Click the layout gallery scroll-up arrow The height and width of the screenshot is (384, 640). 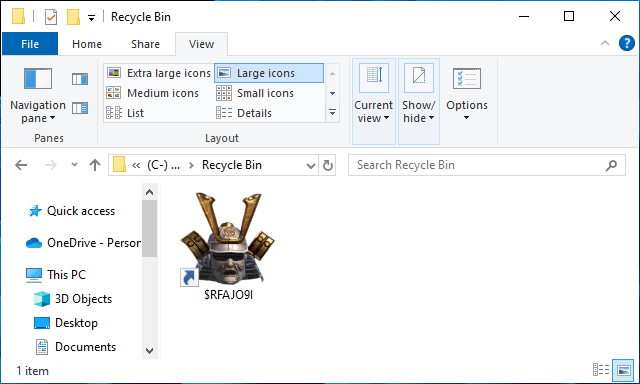coord(332,73)
